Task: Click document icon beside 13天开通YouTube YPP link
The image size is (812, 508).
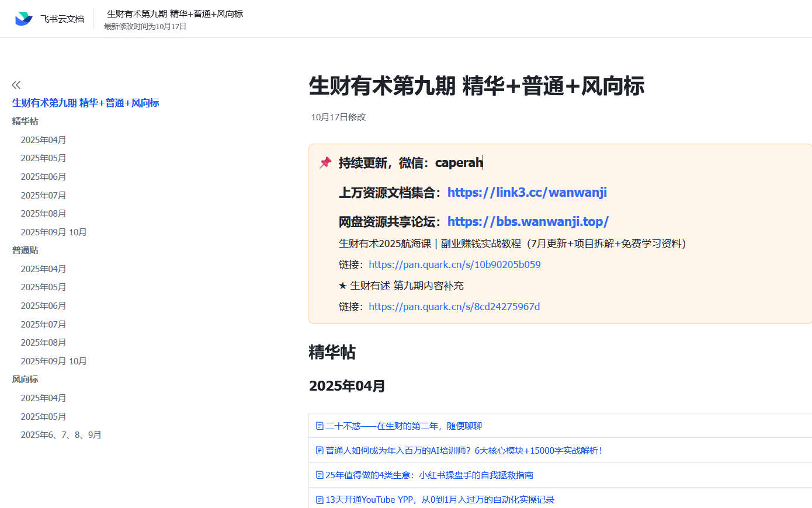Action: [320, 499]
